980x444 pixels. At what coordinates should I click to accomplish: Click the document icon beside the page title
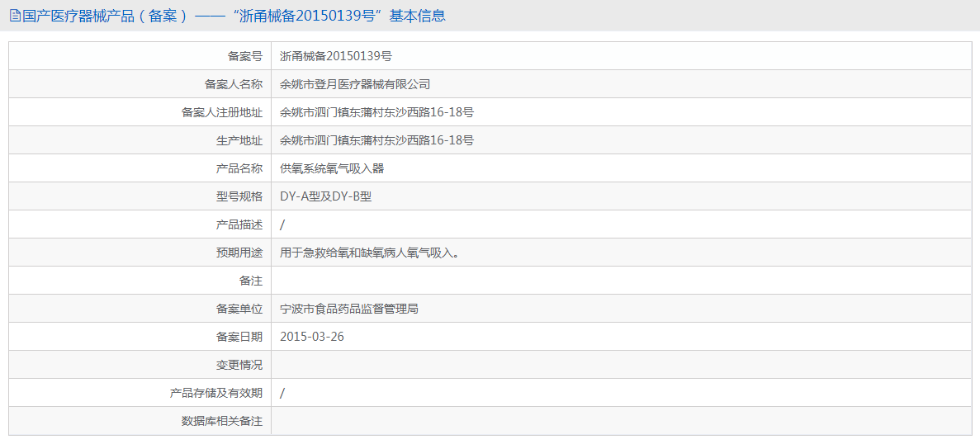point(15,17)
